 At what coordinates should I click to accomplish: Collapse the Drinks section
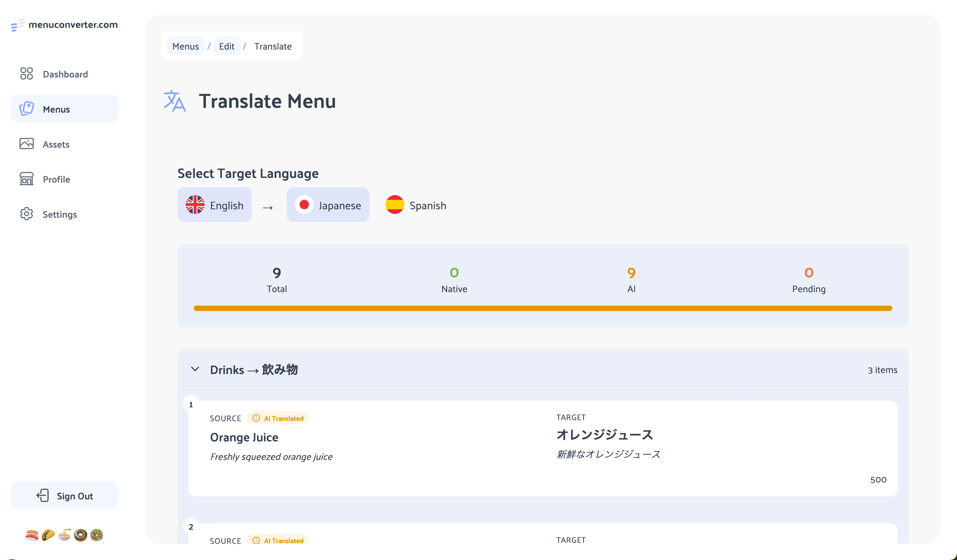(195, 369)
